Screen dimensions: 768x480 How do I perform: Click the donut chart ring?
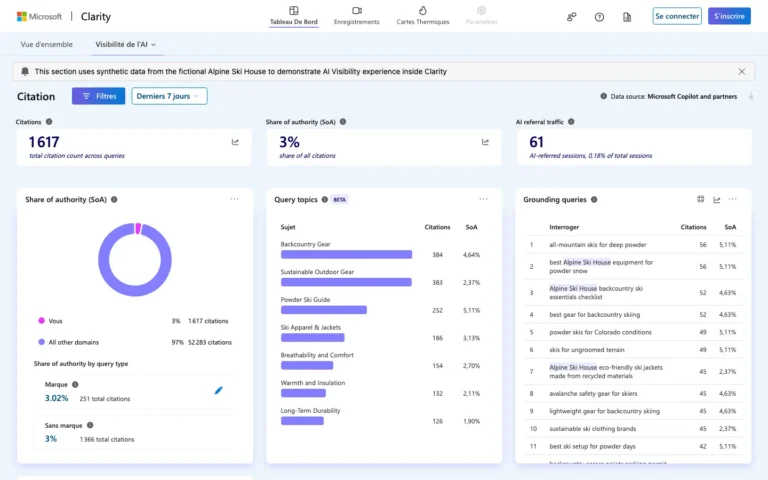coord(135,260)
